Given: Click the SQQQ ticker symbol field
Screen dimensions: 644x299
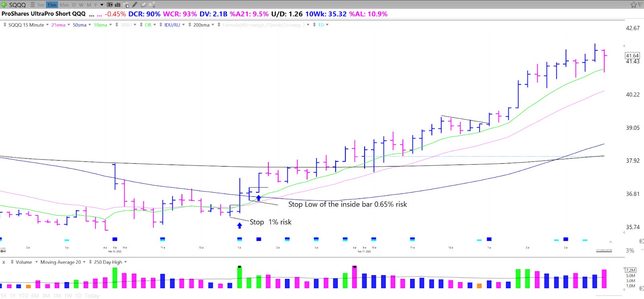Looking at the screenshot, I should coord(17,5).
